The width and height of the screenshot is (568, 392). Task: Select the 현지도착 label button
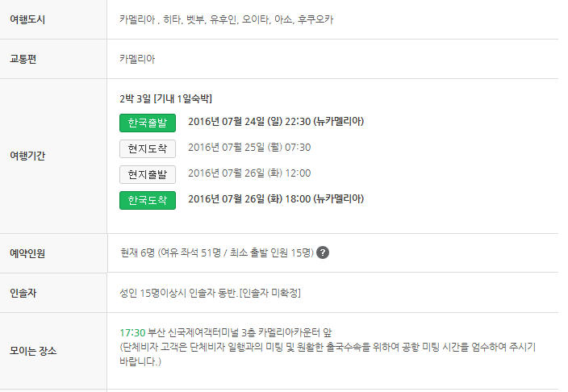tap(148, 148)
